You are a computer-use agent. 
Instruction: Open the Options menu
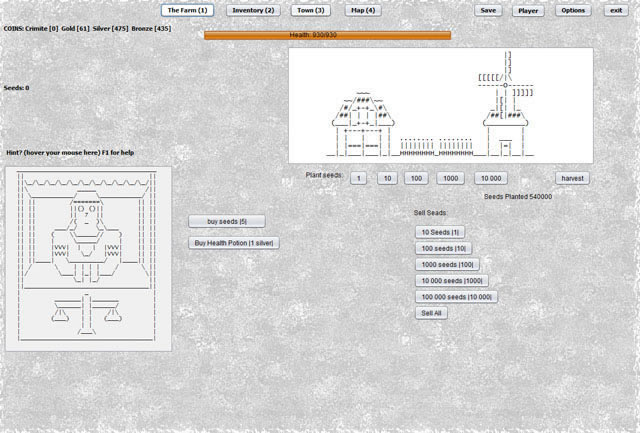[573, 10]
